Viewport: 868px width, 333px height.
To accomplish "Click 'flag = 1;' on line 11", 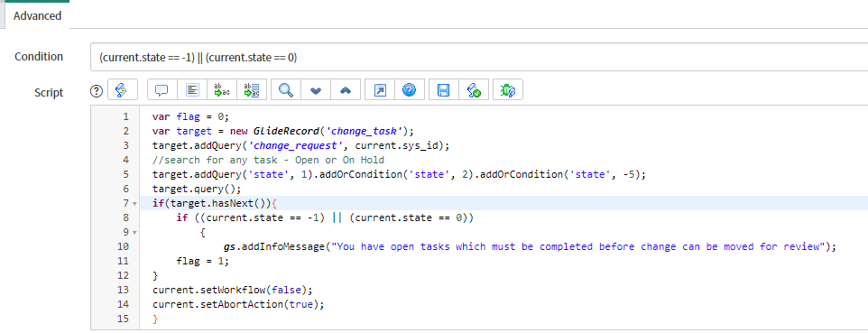I will (202, 261).
